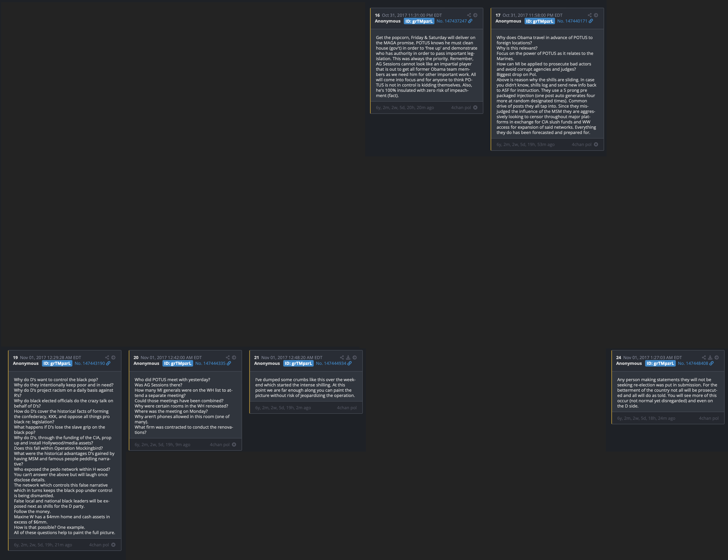The width and height of the screenshot is (728, 560).
Task: Open link No. 147444335
Action: click(x=213, y=363)
